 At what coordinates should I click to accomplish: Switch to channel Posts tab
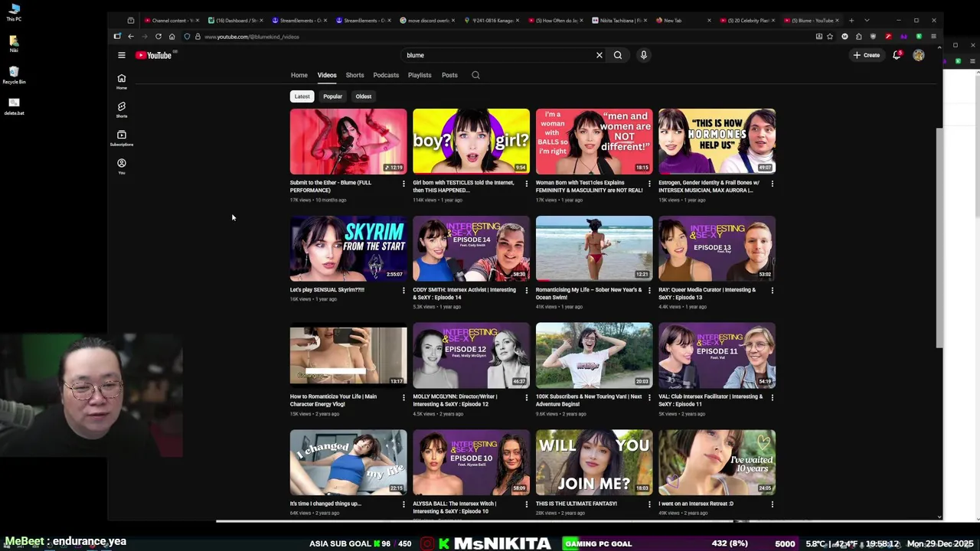pos(449,75)
